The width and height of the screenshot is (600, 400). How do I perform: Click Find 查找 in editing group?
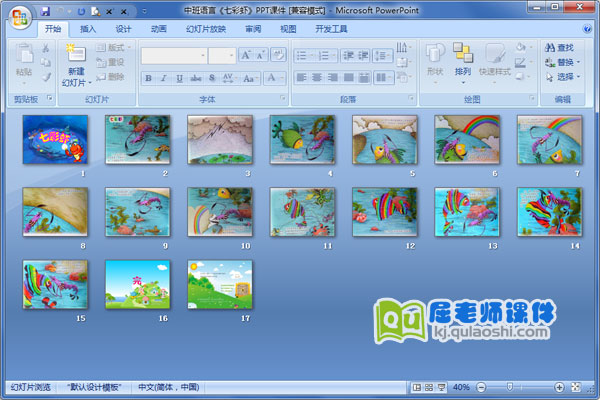click(x=559, y=47)
